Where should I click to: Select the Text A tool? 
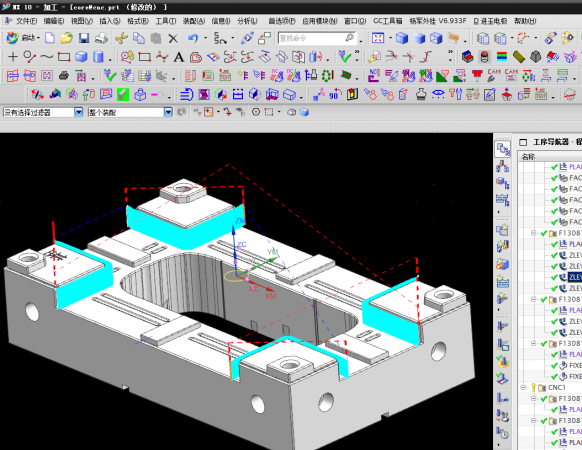pyautogui.click(x=179, y=57)
